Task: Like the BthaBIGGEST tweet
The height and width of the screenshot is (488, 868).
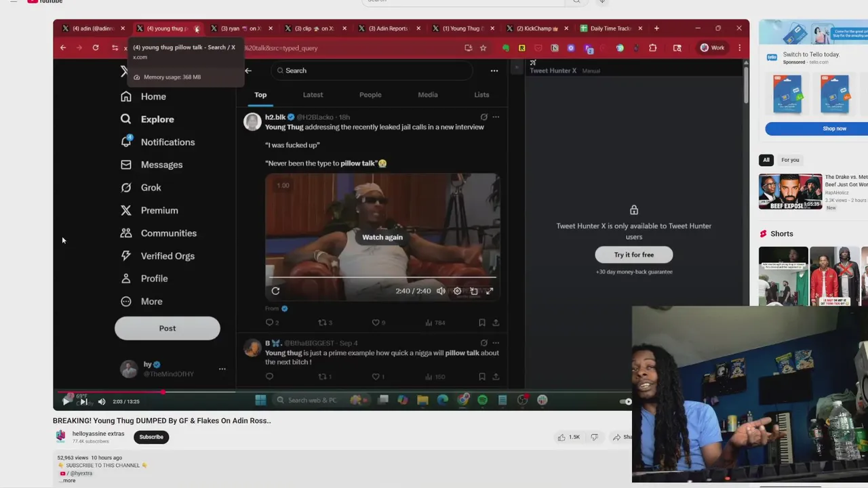Action: (x=376, y=377)
